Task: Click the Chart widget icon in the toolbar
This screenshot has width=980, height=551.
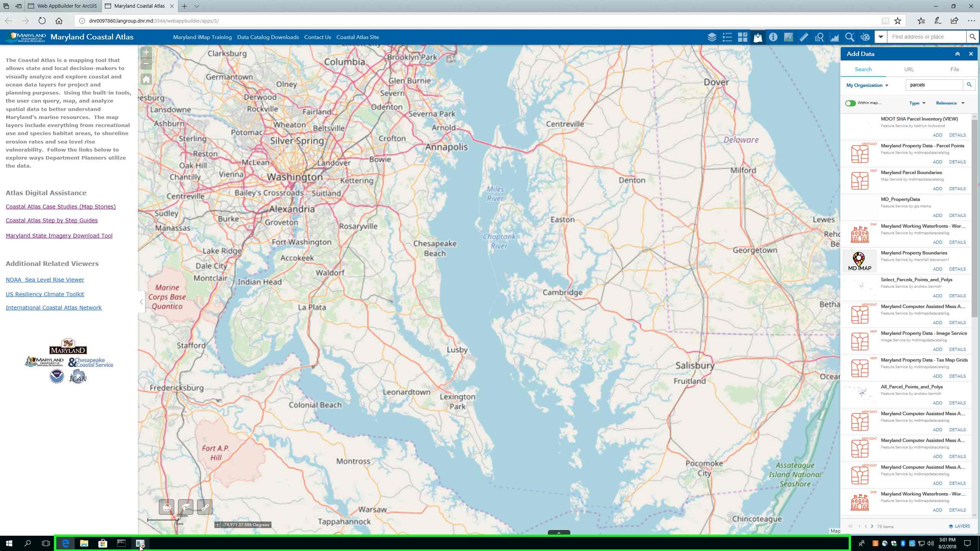Action: click(x=834, y=37)
